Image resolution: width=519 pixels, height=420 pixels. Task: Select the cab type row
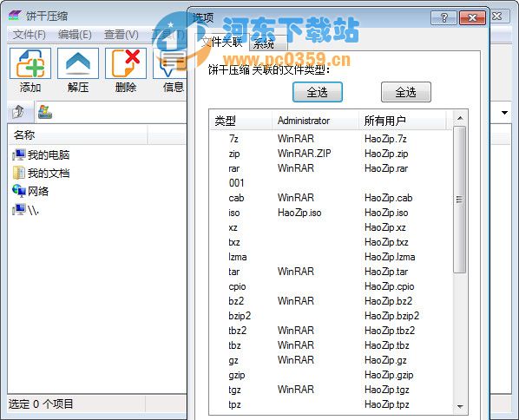point(331,198)
